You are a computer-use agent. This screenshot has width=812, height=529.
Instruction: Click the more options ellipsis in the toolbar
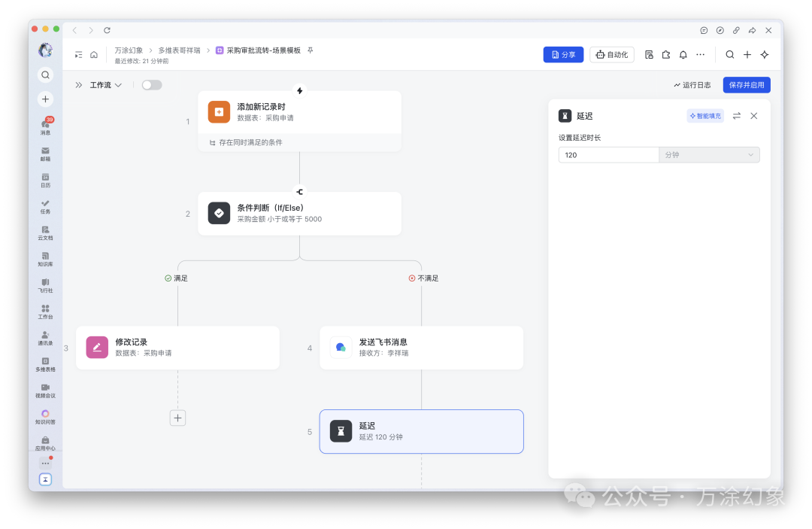(700, 54)
